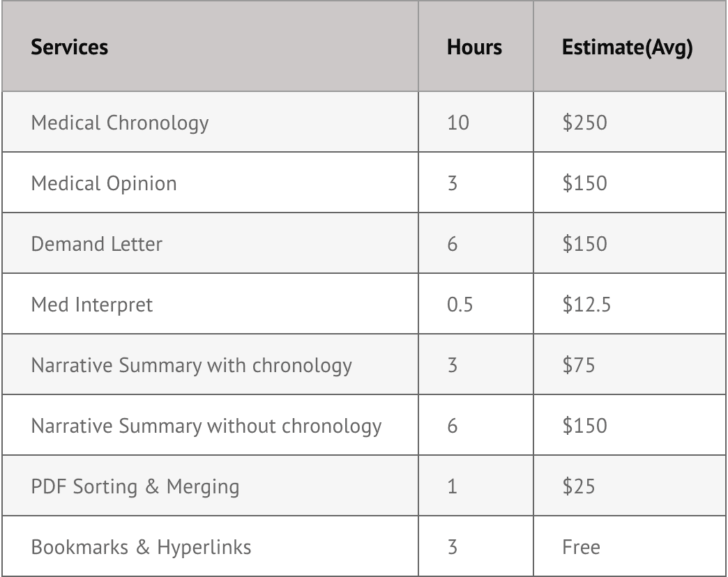Select the Medical Chronology service cell

[120, 123]
